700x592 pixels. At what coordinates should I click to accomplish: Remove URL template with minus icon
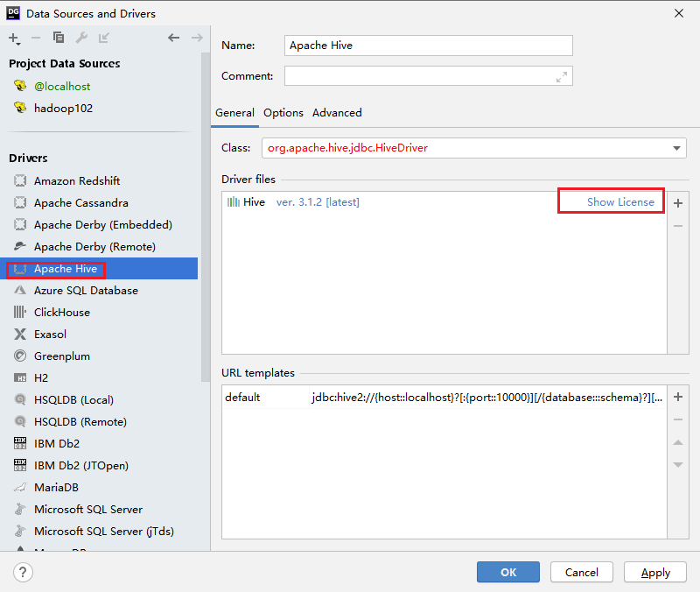678,419
